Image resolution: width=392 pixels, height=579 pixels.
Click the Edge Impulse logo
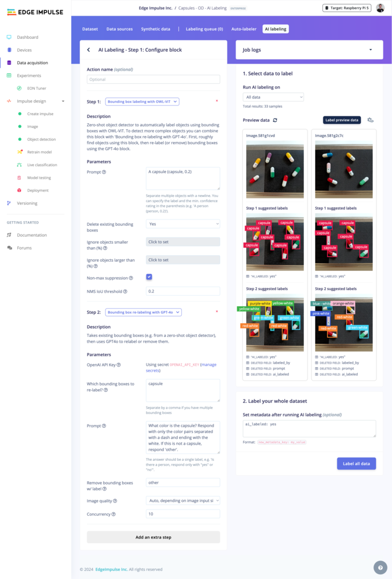tap(35, 12)
